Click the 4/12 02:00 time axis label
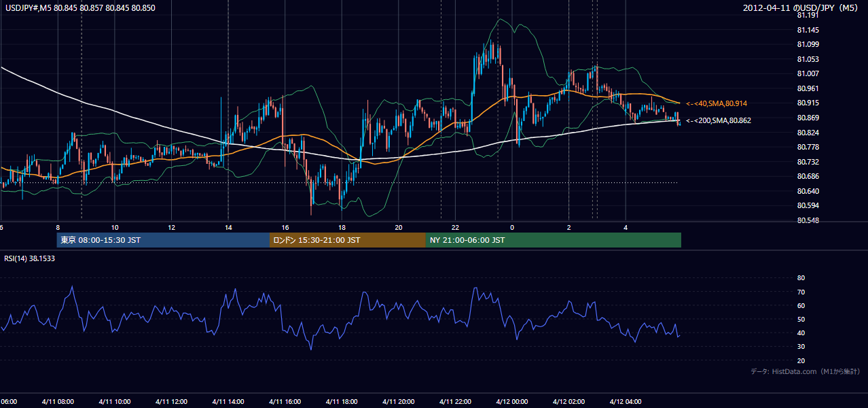The image size is (868, 408). 568,401
